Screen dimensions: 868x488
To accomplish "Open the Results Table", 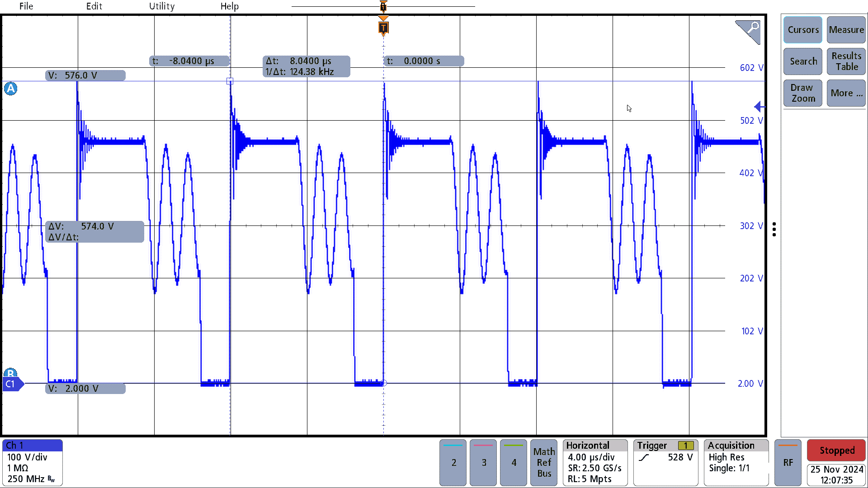I will click(x=846, y=61).
